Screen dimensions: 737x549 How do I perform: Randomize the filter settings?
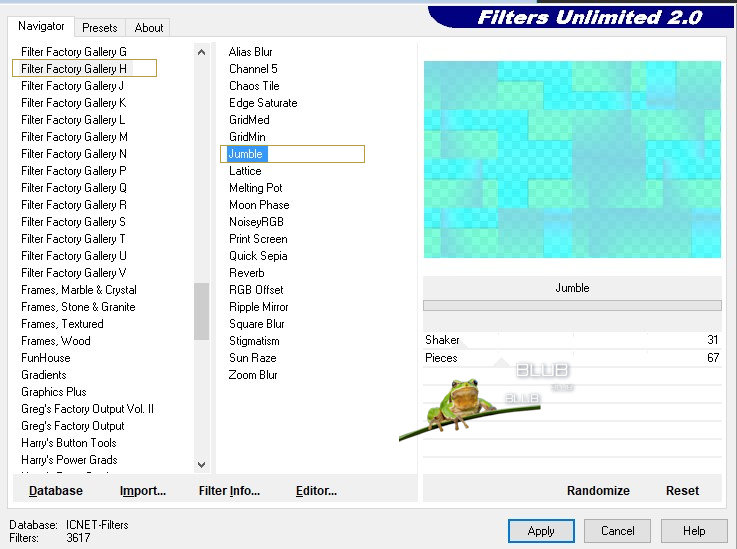[x=598, y=491]
